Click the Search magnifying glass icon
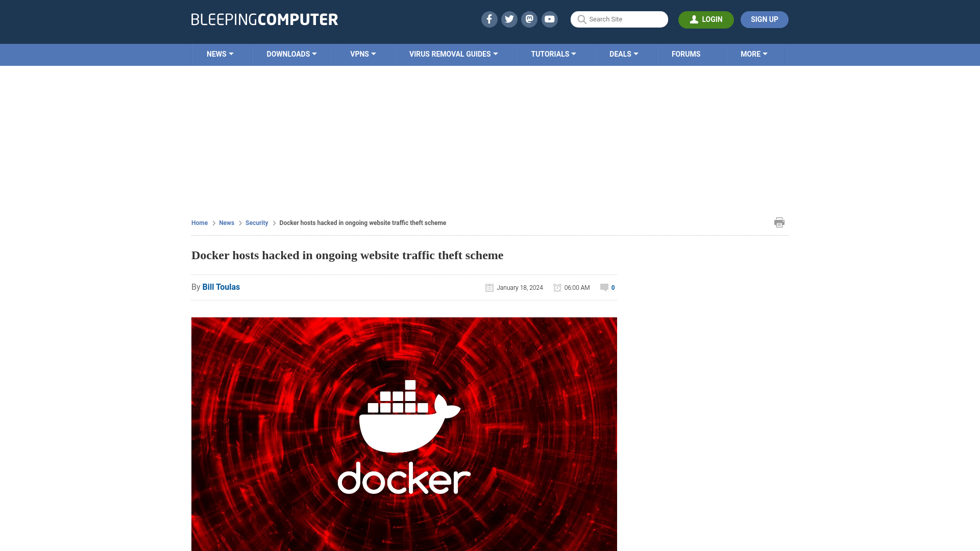This screenshot has height=551, width=980. point(581,19)
